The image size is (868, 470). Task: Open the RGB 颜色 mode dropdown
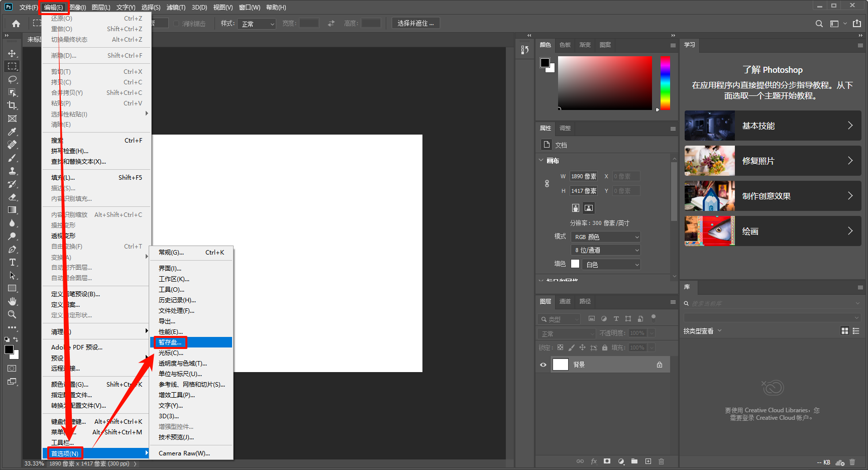[x=606, y=237]
